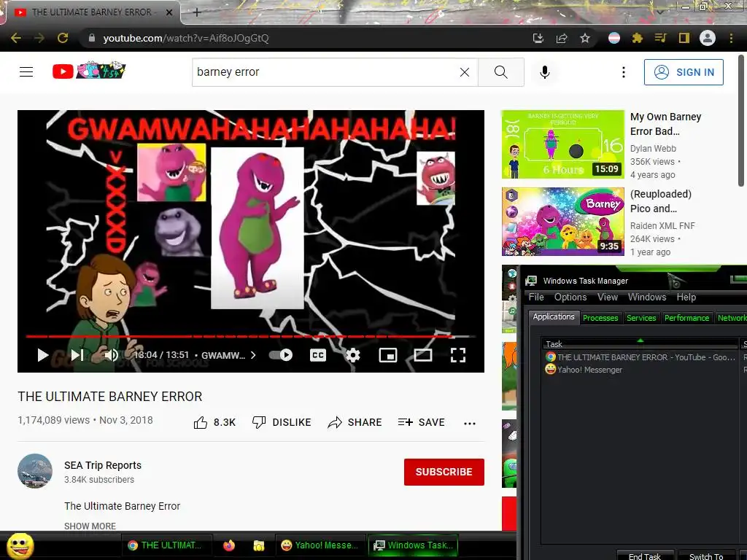Screen dimensions: 747x560
Task: Expand the GWAMW chapter chevron
Action: click(253, 355)
